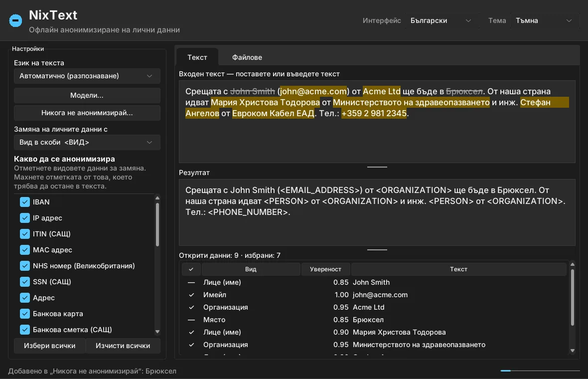Uncheck the IP адрес checkbox
588x379 pixels.
point(25,218)
